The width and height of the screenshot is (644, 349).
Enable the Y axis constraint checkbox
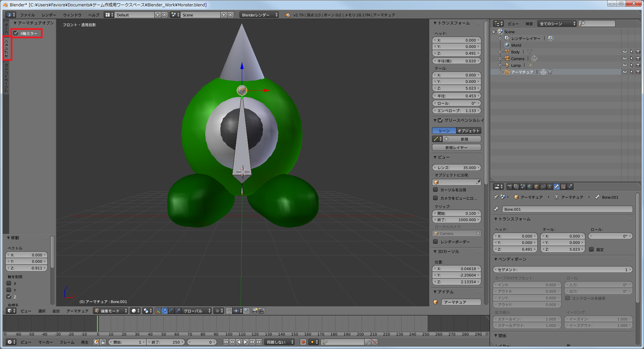(9, 290)
